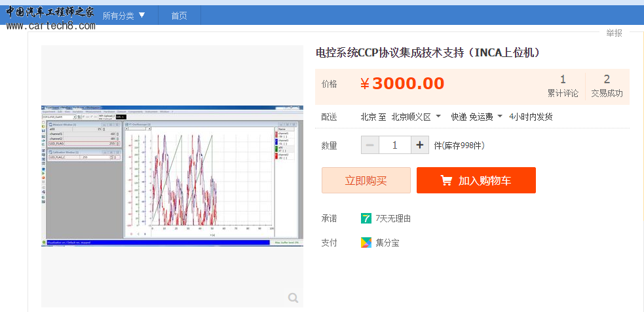This screenshot has width=644, height=312.
Task: Click the 立即购买 buy now button
Action: pos(366,180)
